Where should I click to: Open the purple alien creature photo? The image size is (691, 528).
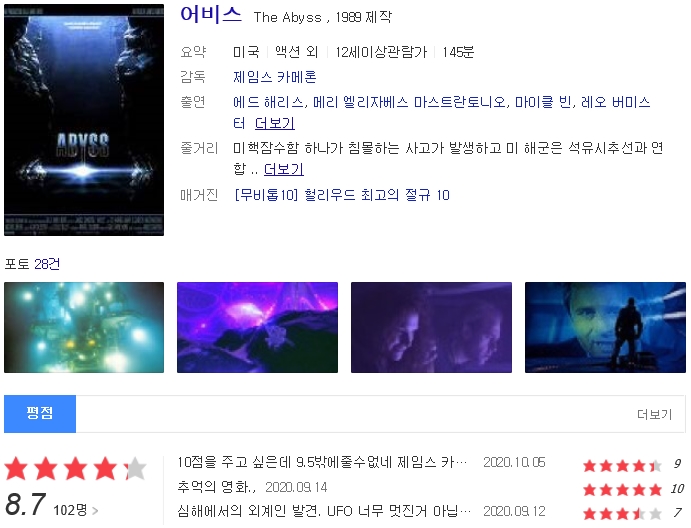tap(257, 327)
